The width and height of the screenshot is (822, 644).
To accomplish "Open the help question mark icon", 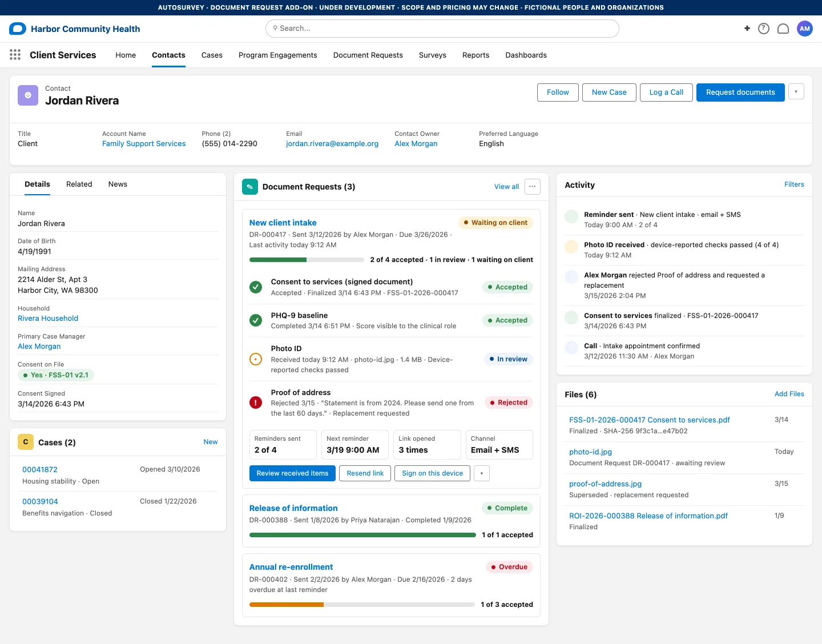I will click(764, 29).
